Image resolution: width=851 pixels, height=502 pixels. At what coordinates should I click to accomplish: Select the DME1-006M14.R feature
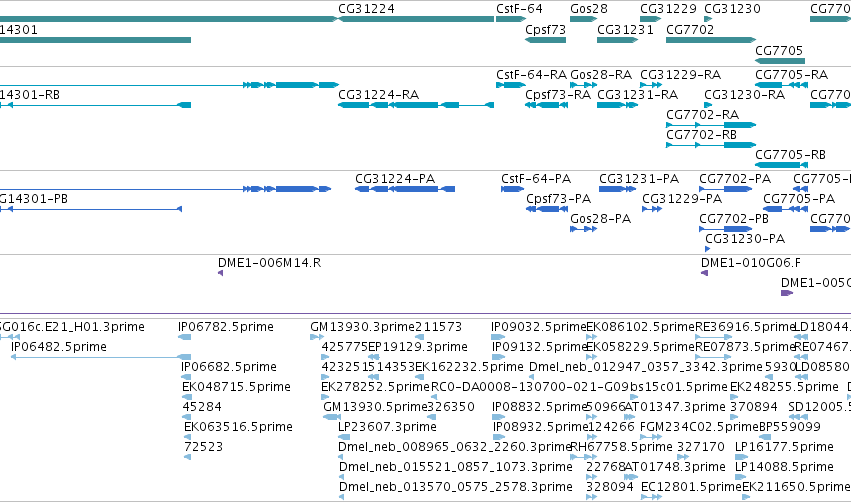click(x=220, y=273)
